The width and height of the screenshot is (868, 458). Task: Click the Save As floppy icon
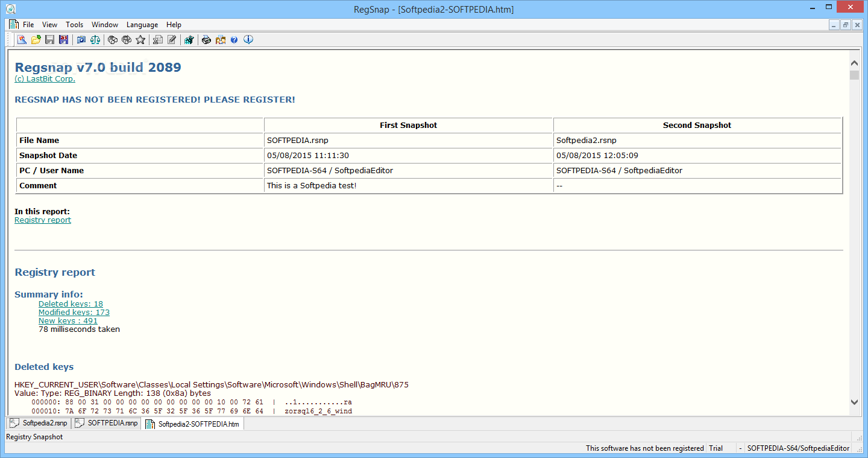(63, 40)
